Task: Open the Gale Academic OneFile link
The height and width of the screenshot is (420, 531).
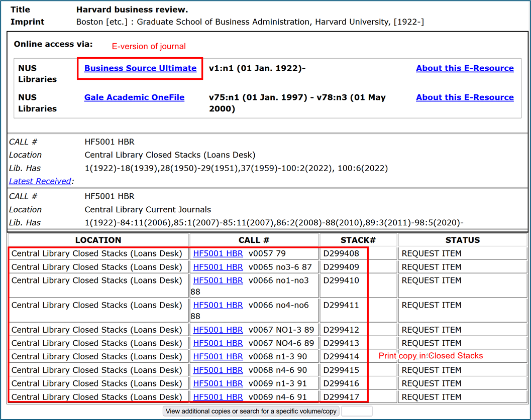Action: click(134, 97)
